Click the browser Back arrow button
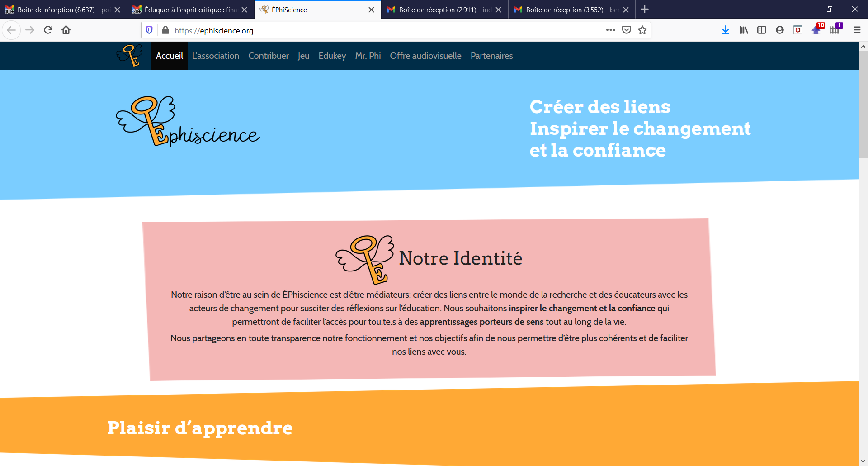Viewport: 868px width, 466px height. [11, 30]
